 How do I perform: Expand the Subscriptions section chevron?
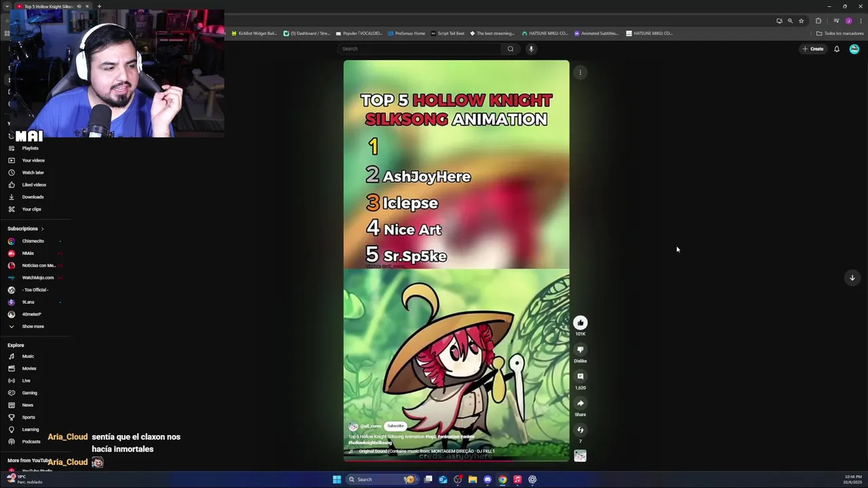pyautogui.click(x=42, y=229)
